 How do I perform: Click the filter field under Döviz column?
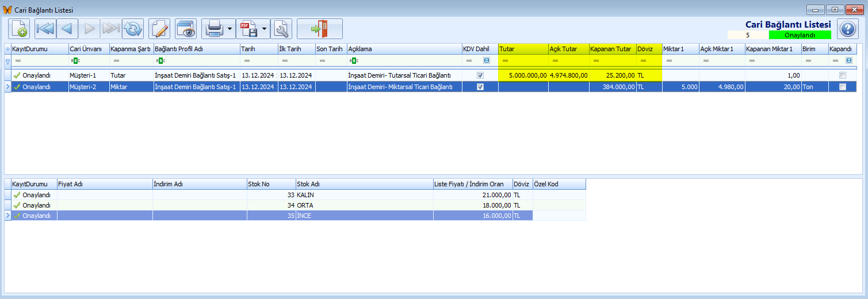point(649,60)
